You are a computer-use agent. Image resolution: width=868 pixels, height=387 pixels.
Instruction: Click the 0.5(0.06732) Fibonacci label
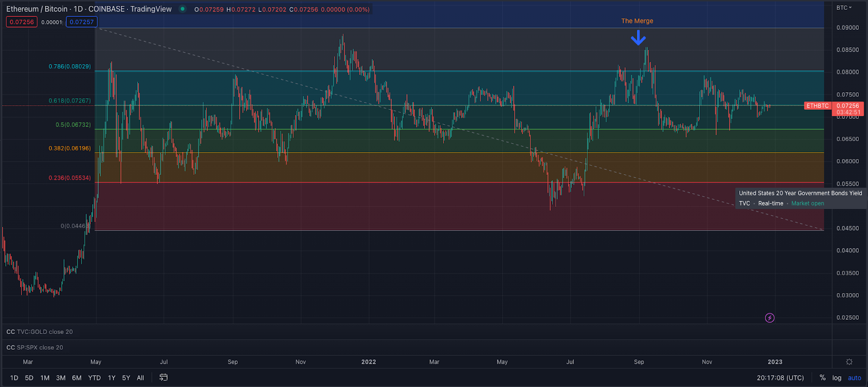(73, 125)
